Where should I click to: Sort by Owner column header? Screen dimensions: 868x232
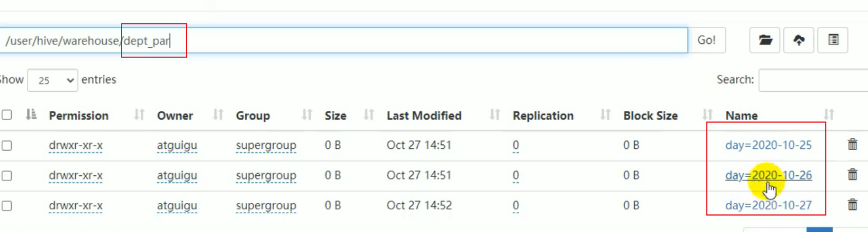pyautogui.click(x=175, y=116)
